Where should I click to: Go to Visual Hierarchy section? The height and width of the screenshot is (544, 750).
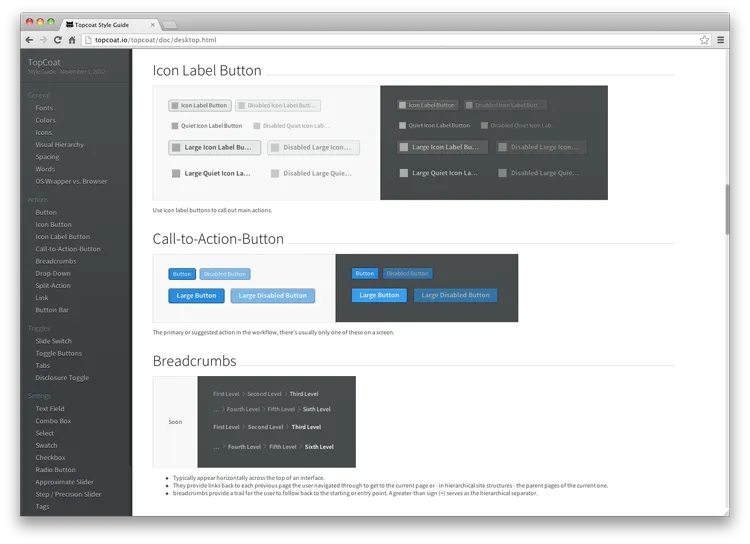59,144
